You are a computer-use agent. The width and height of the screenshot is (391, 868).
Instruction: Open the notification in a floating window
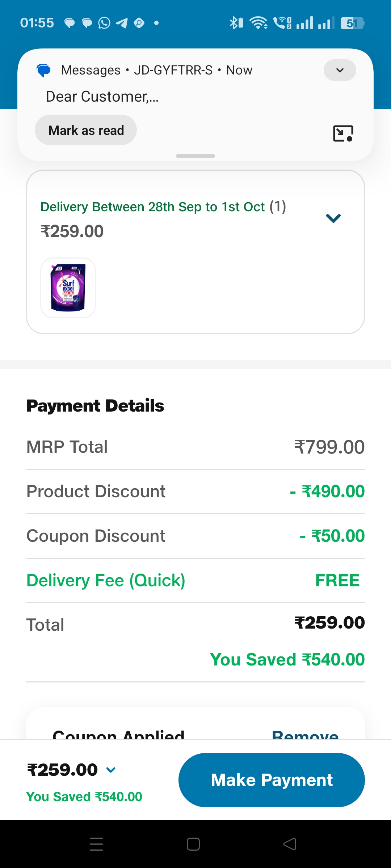343,133
